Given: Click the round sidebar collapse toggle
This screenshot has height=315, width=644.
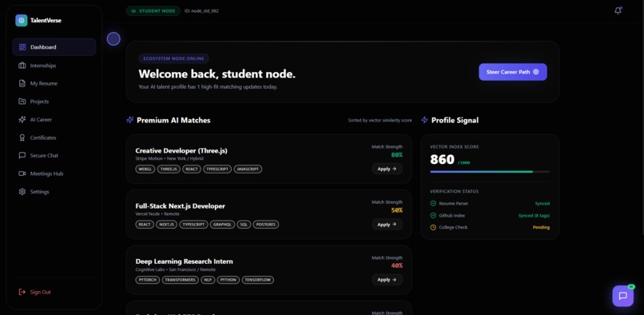Looking at the screenshot, I should point(113,39).
